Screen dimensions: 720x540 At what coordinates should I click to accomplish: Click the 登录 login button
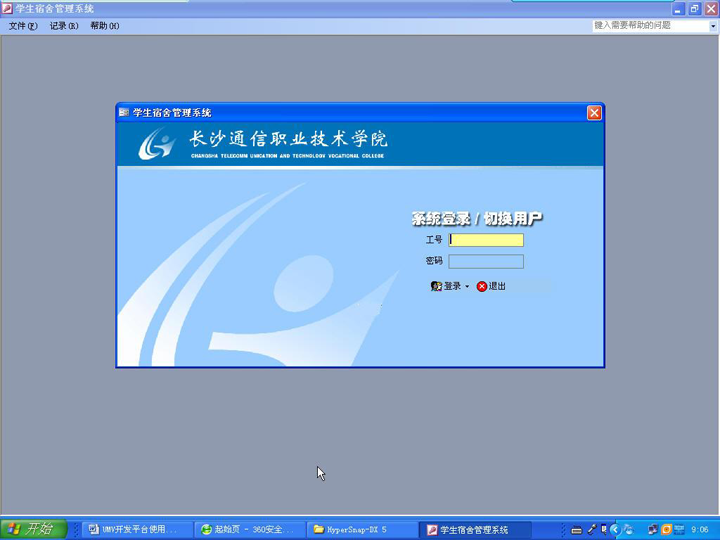[x=446, y=287]
